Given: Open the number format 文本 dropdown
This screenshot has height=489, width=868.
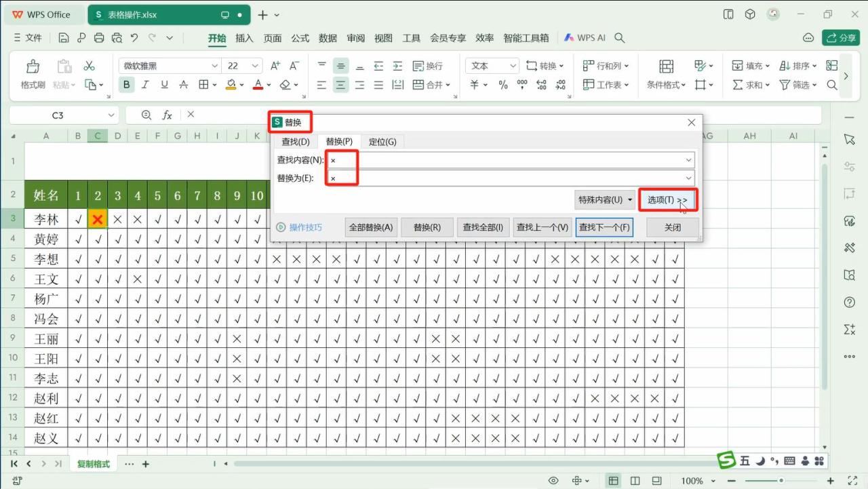Looking at the screenshot, I should 512,66.
